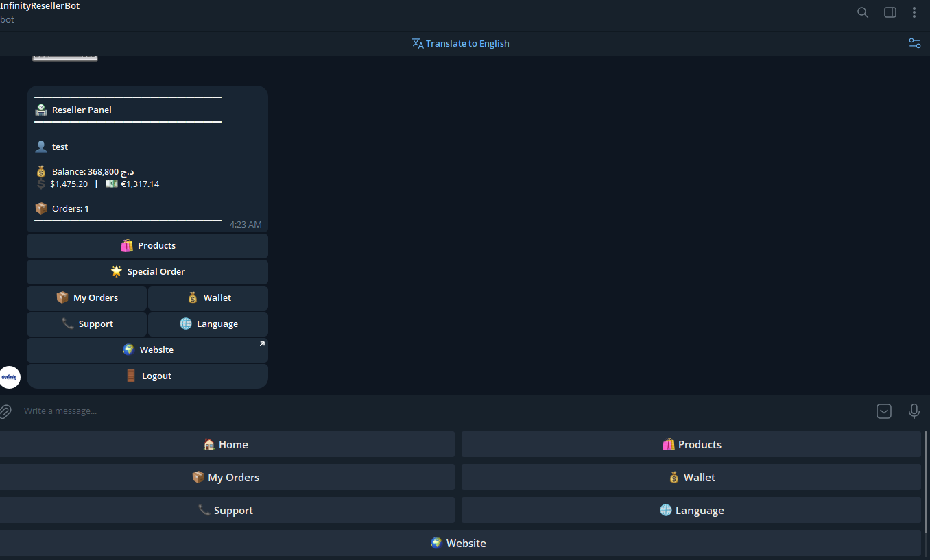The height and width of the screenshot is (560, 930).
Task: Click the microphone icon to record voice
Action: (x=914, y=411)
